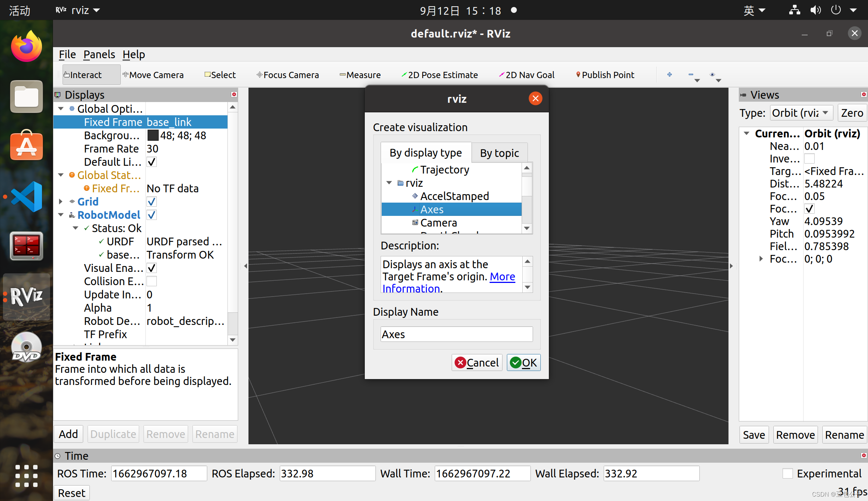This screenshot has height=501, width=868.
Task: Click the Zero view button
Action: pyautogui.click(x=852, y=113)
